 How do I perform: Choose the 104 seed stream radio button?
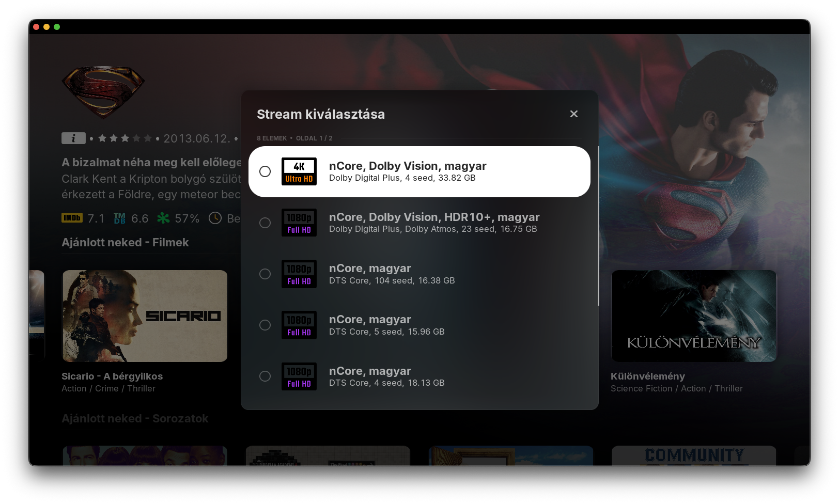coord(265,274)
